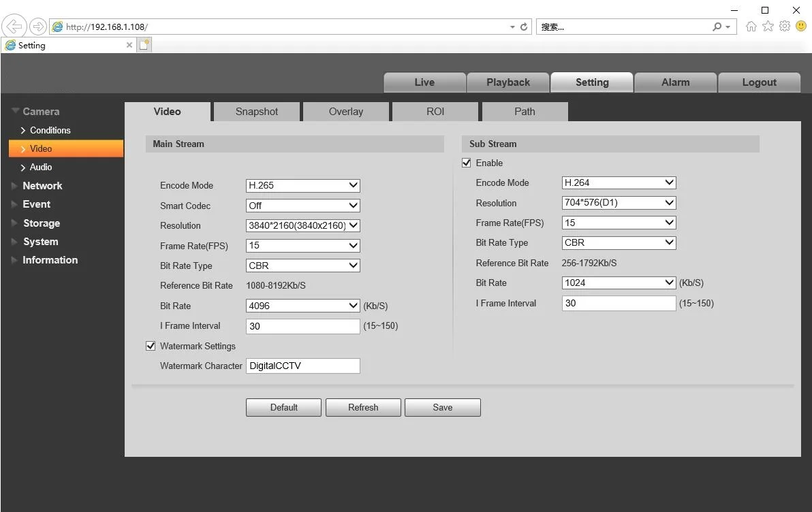
Task: Open the ROI sub-tab
Action: click(x=435, y=112)
